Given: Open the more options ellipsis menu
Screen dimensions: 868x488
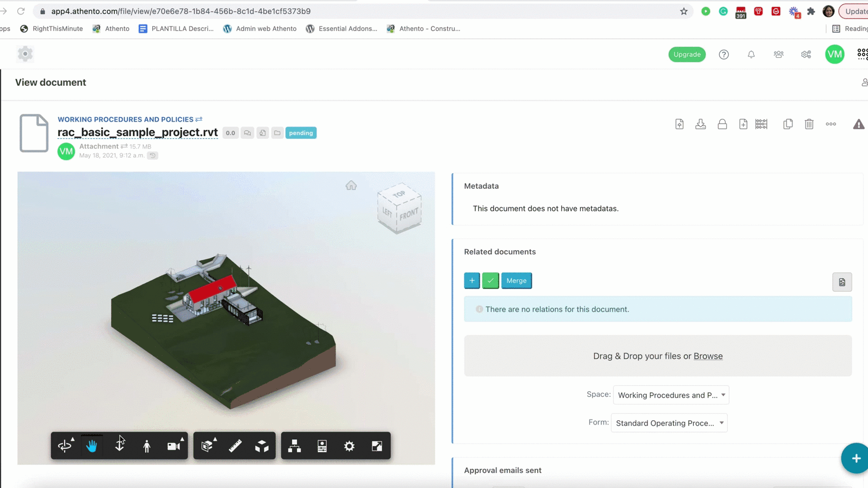Looking at the screenshot, I should tap(830, 124).
